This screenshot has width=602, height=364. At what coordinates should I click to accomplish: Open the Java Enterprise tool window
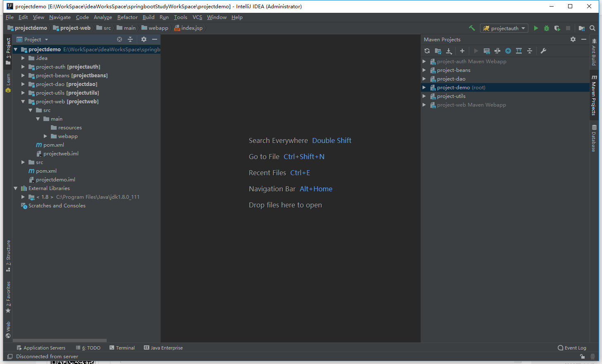pos(163,348)
